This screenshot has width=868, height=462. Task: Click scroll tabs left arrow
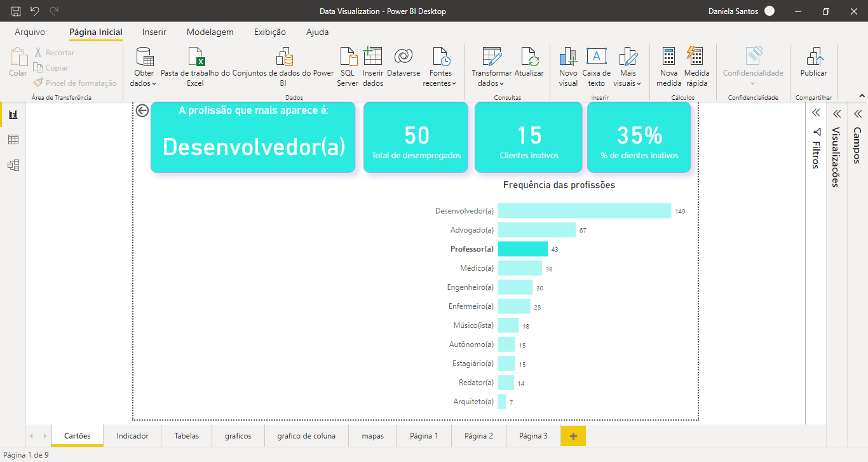point(32,436)
